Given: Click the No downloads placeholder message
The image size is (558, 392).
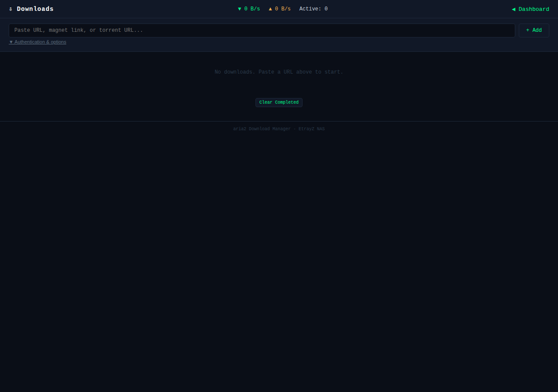Looking at the screenshot, I should point(279,72).
